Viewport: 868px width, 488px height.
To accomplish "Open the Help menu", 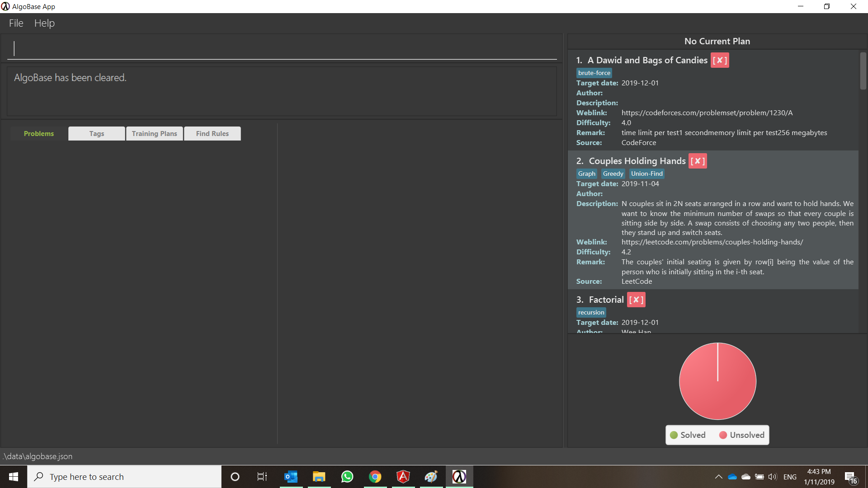I will click(x=44, y=23).
